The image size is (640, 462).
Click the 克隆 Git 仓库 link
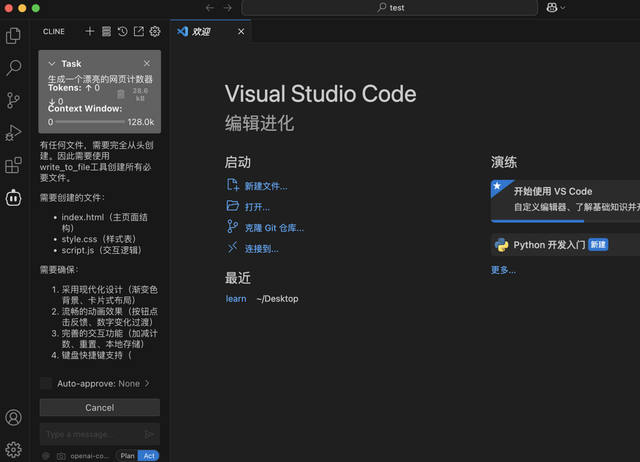pyautogui.click(x=273, y=227)
